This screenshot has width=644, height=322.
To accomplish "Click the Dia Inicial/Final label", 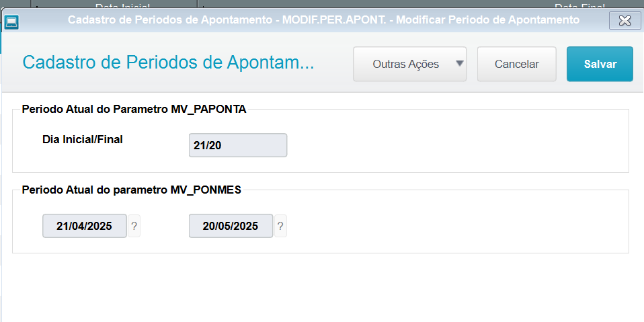I will (x=83, y=140).
